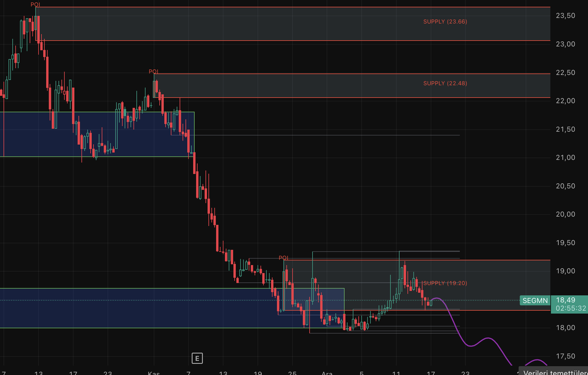Viewport: 588px width, 375px height.
Task: Click the bar countdown timer 02:55:32
Action: (571, 308)
